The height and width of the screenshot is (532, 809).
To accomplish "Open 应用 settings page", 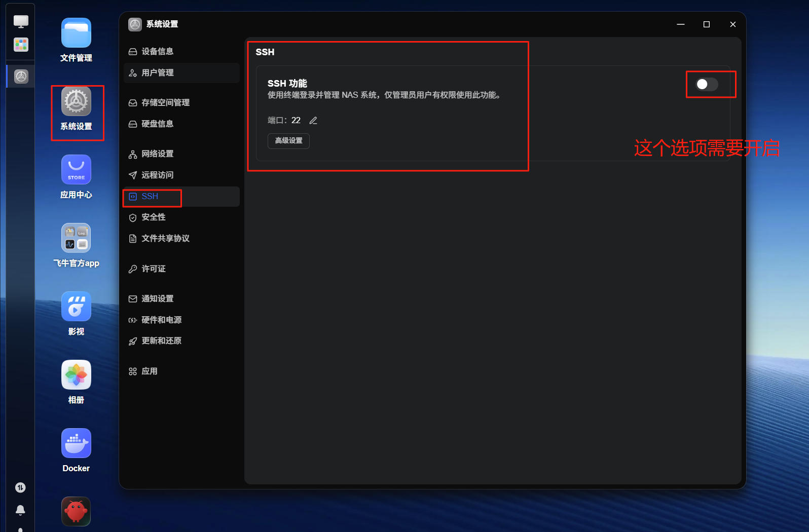I will point(181,371).
